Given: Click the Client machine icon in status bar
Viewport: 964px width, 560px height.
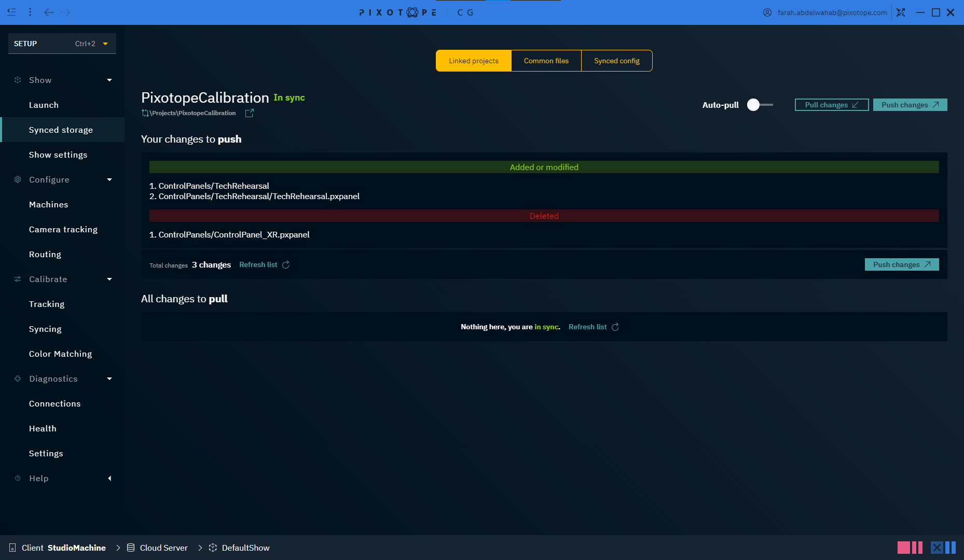Looking at the screenshot, I should point(12,548).
